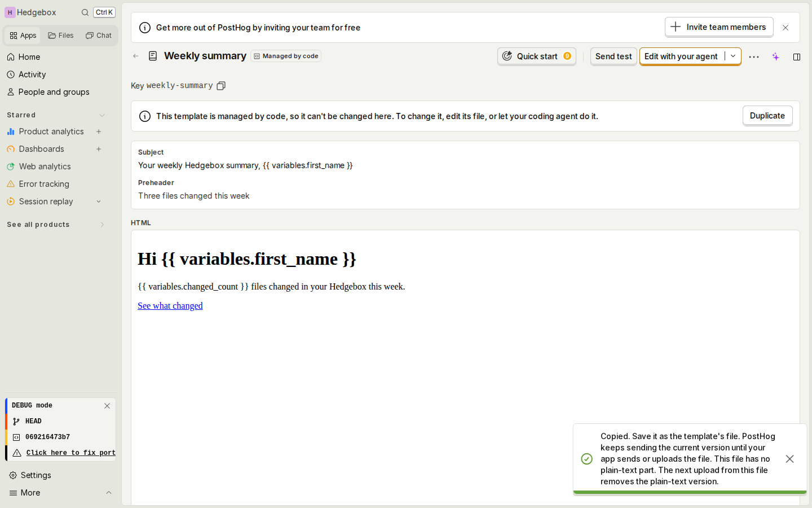Click Edit with your agent
This screenshot has width=812, height=508.
point(681,56)
